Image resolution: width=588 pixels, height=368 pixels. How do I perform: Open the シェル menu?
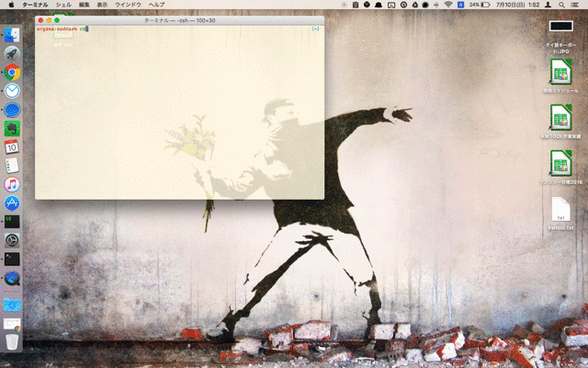click(x=63, y=5)
